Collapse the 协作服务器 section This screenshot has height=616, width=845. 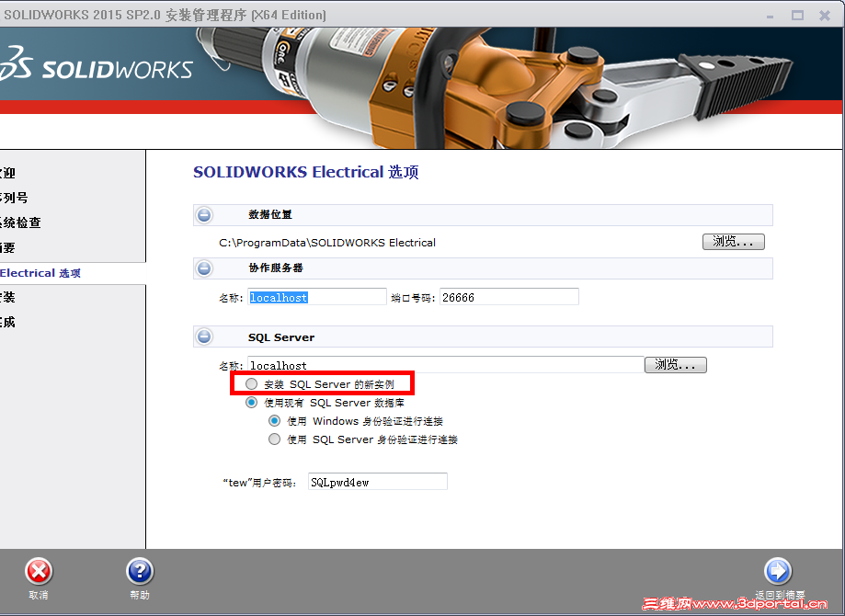tap(204, 268)
